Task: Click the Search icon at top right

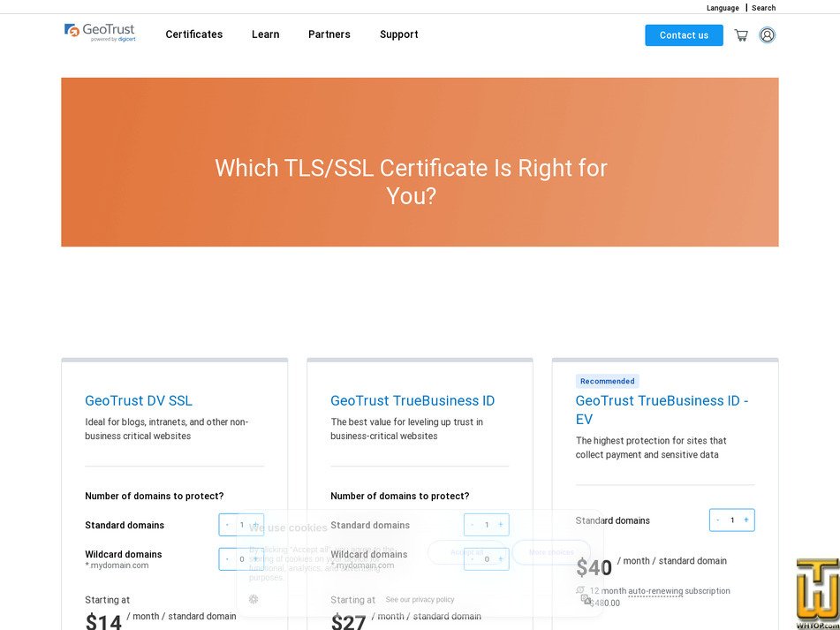Action: click(x=763, y=8)
